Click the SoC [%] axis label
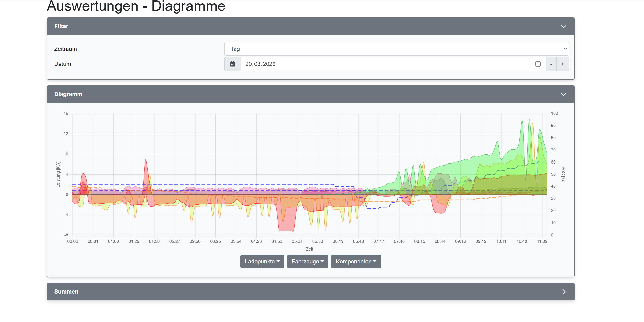Image resolution: width=644 pixels, height=322 pixels. [x=563, y=174]
